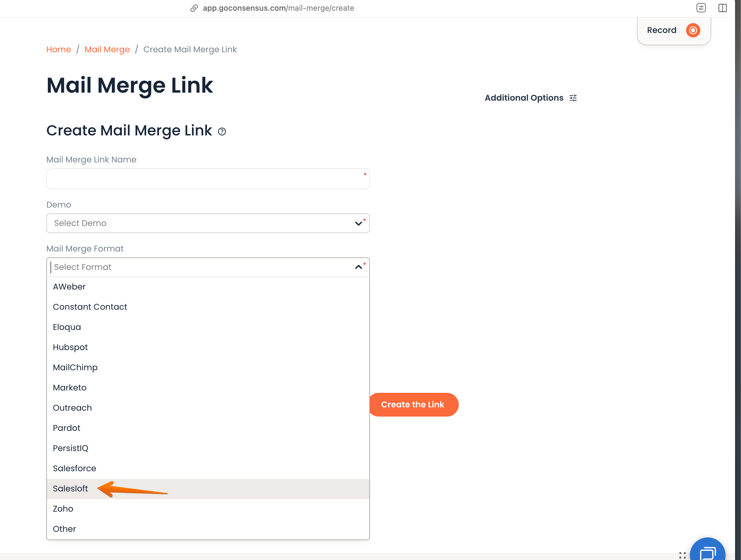
Task: Choose AWeber from the format list
Action: (208, 287)
